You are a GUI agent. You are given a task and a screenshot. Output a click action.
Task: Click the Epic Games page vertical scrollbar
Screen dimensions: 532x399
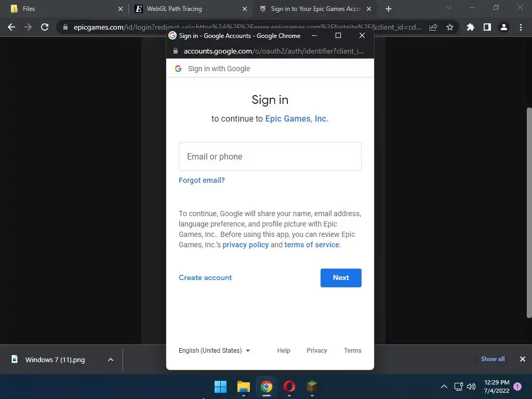[x=529, y=212]
